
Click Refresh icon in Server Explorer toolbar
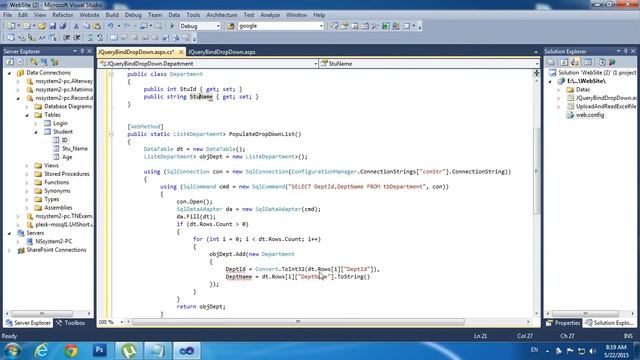point(10,62)
